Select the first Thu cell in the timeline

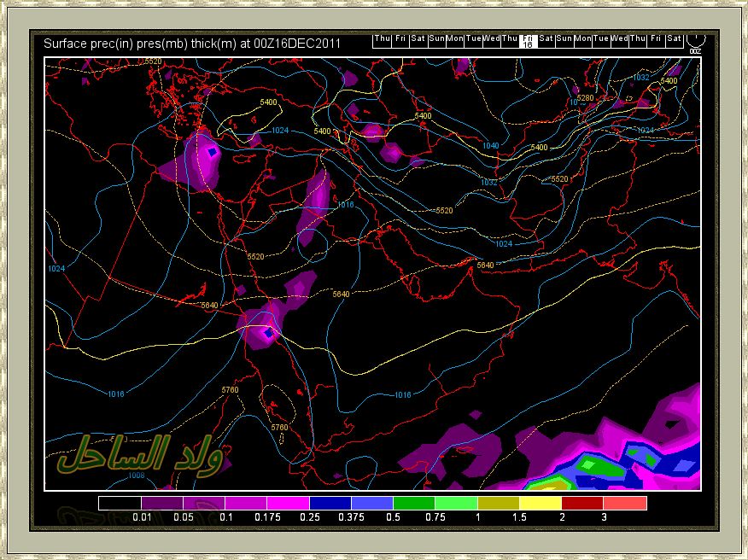click(x=382, y=41)
